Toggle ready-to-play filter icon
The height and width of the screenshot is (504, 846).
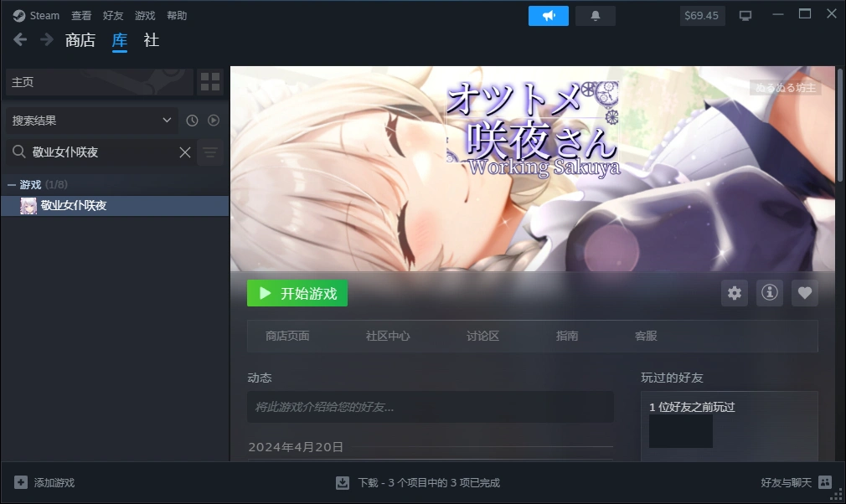pos(214,121)
